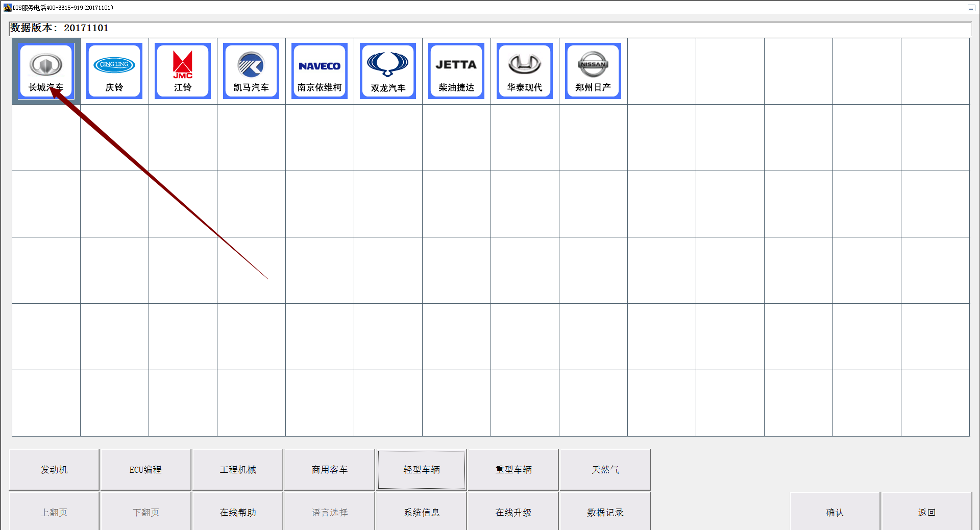This screenshot has height=530, width=980.
Task: Confirm with the 确认 button
Action: point(835,512)
